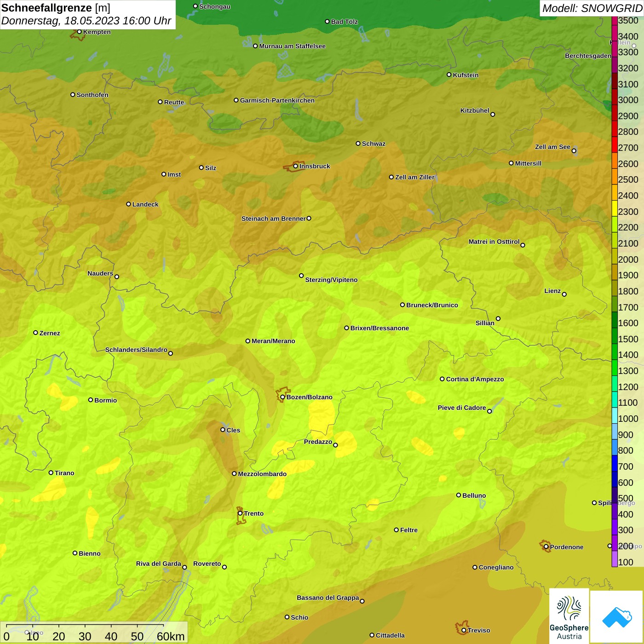
Task: Click the Schwaz location dot
Action: pos(358,144)
